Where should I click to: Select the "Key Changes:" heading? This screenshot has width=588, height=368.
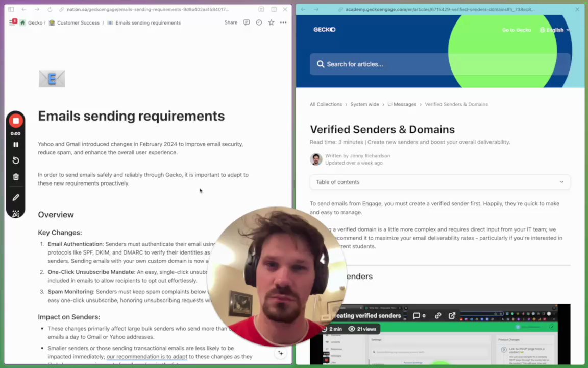coord(60,233)
